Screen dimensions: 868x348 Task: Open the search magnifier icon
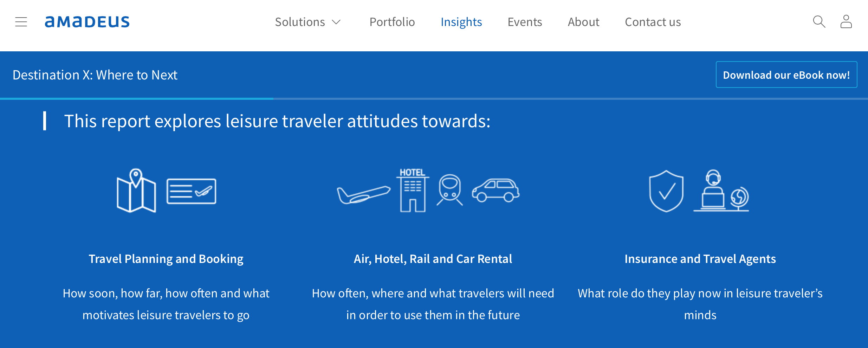[819, 22]
